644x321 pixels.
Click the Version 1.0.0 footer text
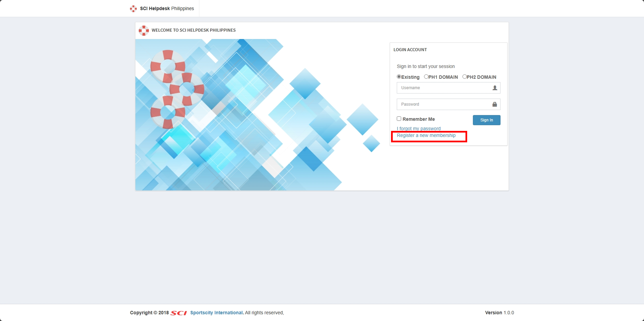click(x=499, y=313)
